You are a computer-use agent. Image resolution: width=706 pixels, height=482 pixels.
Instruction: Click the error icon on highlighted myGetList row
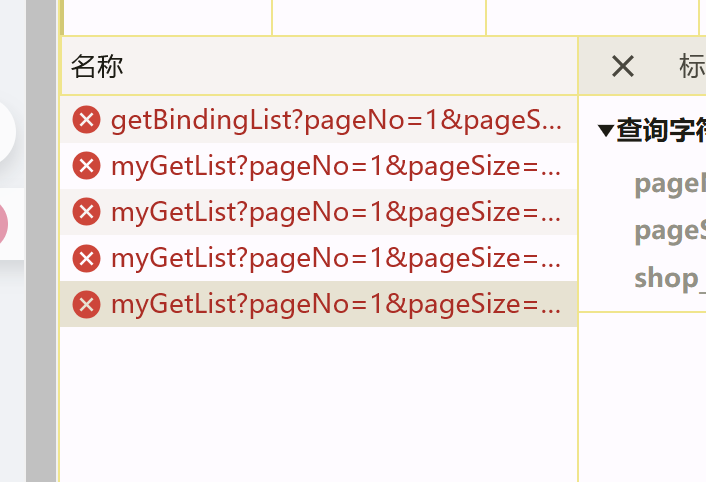coord(87,304)
